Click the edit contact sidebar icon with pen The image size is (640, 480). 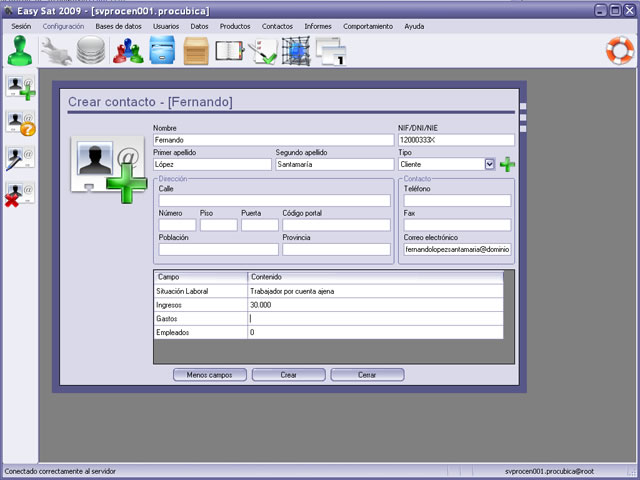(20, 158)
